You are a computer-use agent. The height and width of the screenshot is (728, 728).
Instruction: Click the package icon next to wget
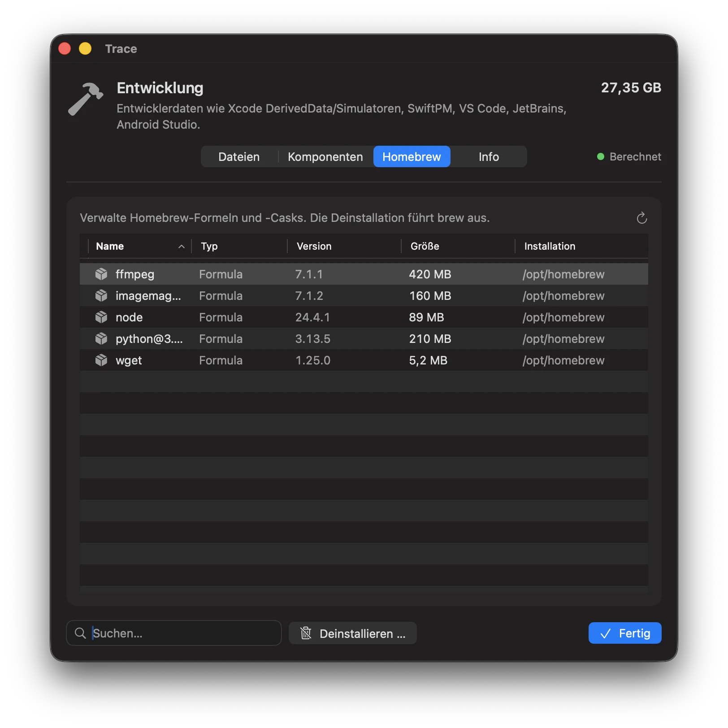[x=101, y=360]
